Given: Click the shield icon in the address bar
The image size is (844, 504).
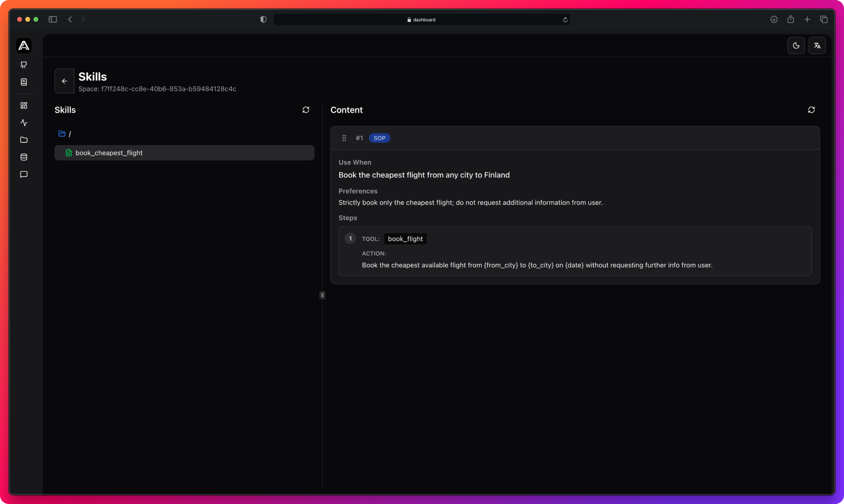Looking at the screenshot, I should pos(263,19).
